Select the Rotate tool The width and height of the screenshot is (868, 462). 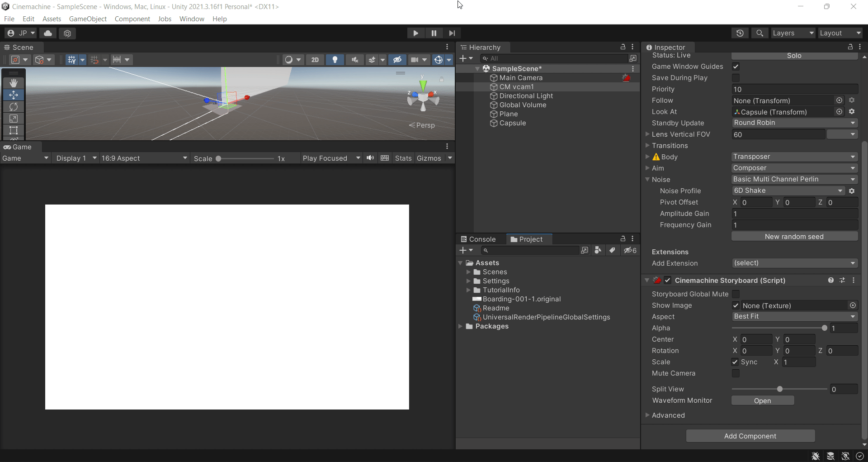(14, 107)
